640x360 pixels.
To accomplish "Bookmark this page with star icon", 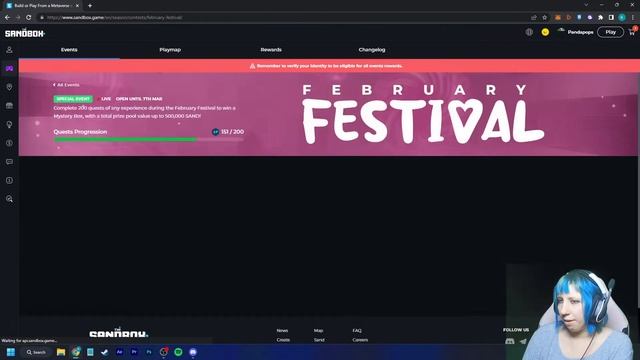I will point(544,18).
